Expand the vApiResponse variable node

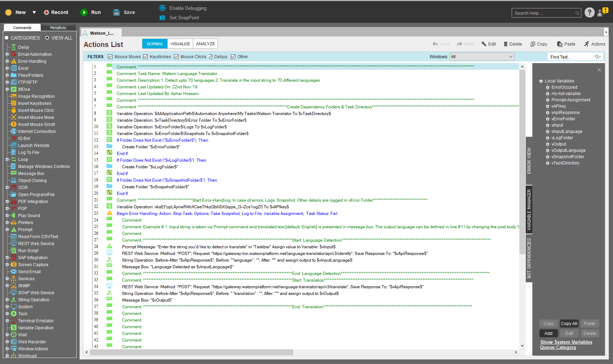(x=547, y=113)
